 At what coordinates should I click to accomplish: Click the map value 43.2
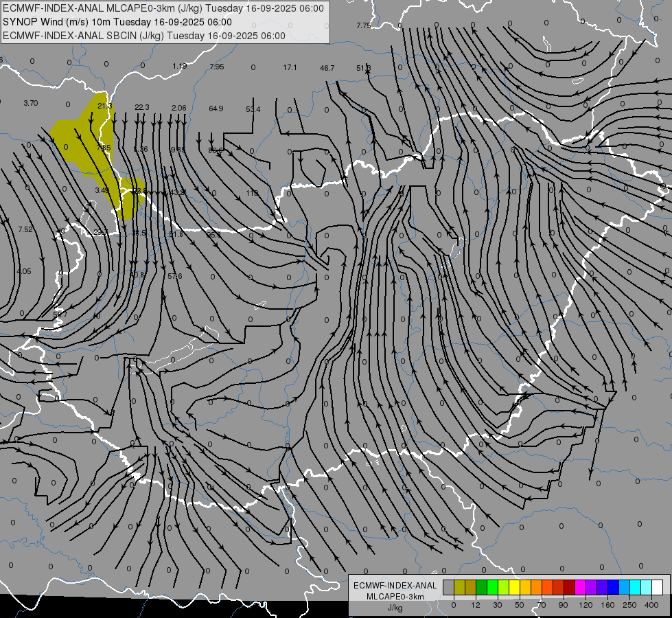point(177,192)
